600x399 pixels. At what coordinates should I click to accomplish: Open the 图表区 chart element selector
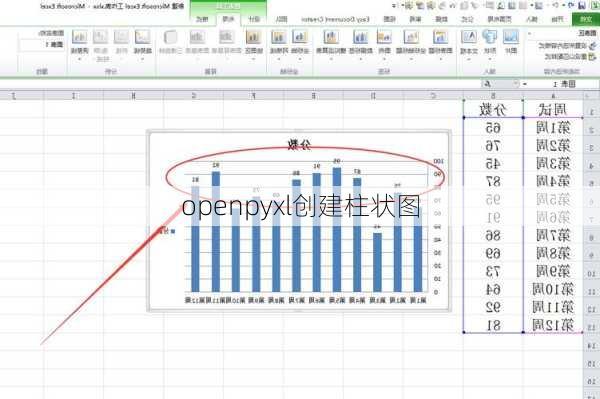pyautogui.click(x=562, y=34)
